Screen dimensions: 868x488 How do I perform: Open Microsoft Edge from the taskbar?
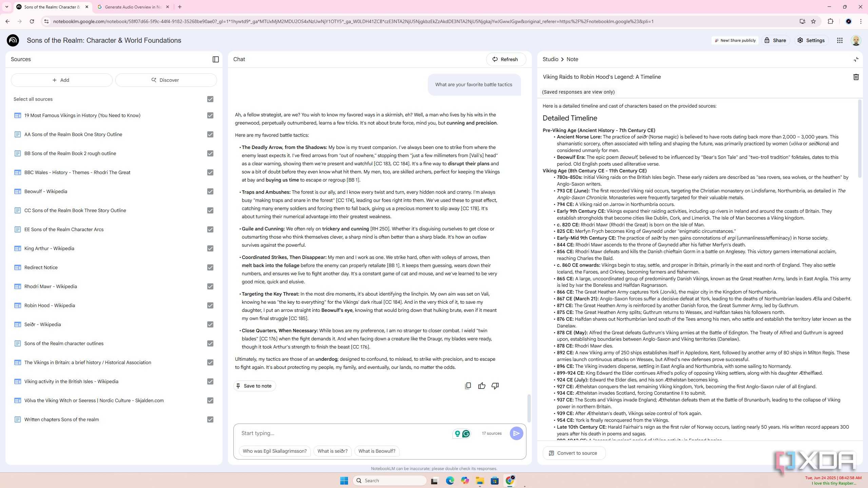pyautogui.click(x=450, y=481)
